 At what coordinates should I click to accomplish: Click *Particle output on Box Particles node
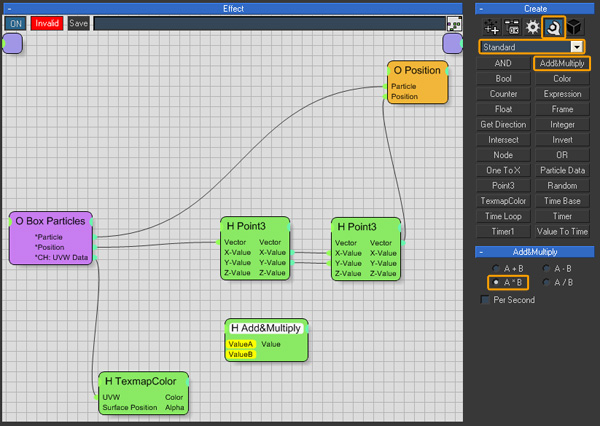point(48,237)
